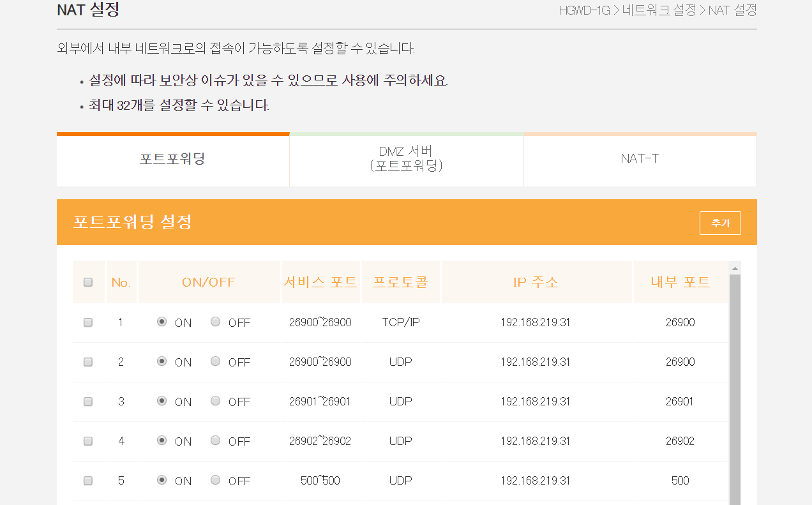Viewport: 812px width, 505px height.
Task: Select the checkbox for rule No. 3
Action: click(88, 402)
